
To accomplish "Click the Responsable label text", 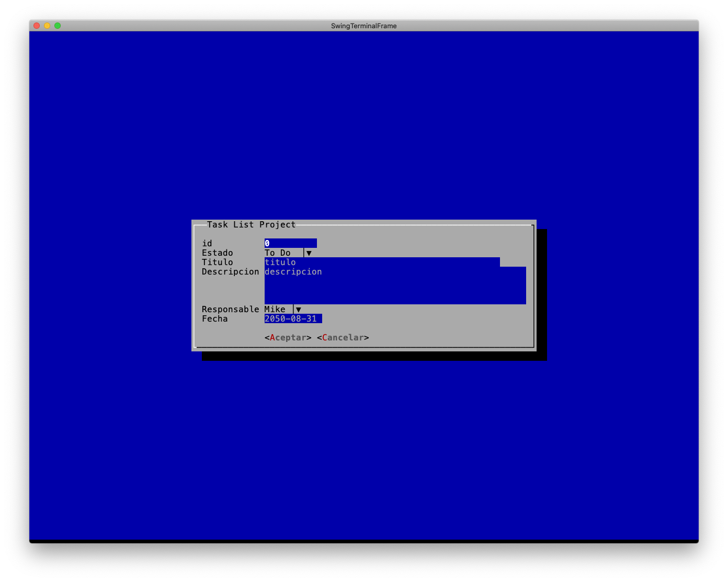I will [x=231, y=309].
